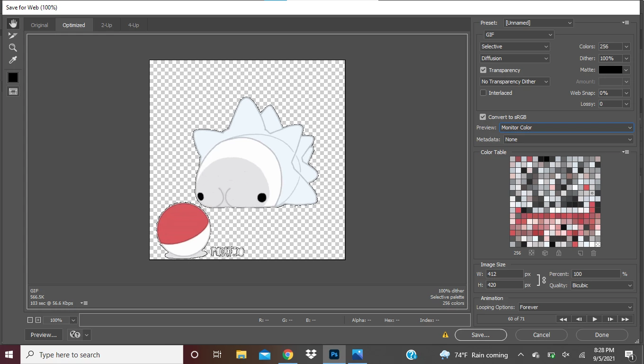Viewport: 644px width, 364px height.
Task: Toggle the Transparency checkbox
Action: 483,70
